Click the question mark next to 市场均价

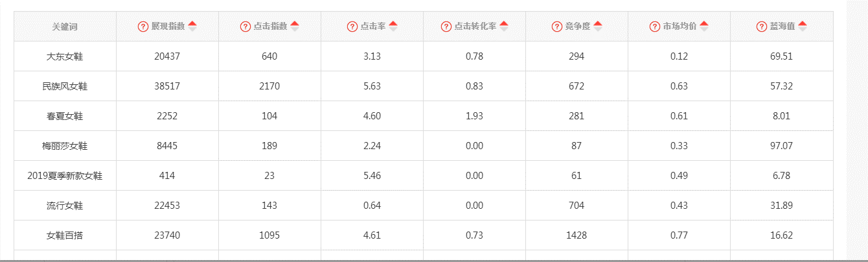655,27
